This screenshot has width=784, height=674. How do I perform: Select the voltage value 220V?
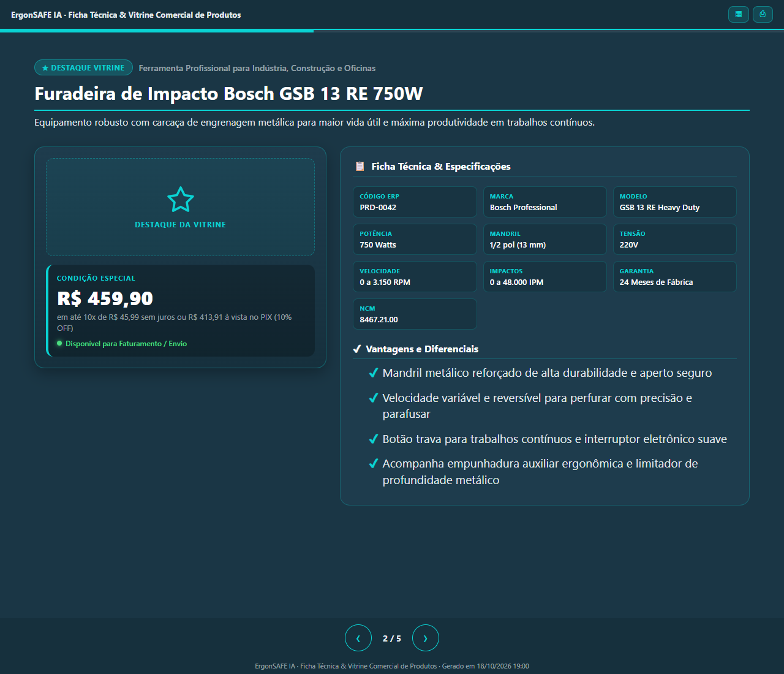629,245
